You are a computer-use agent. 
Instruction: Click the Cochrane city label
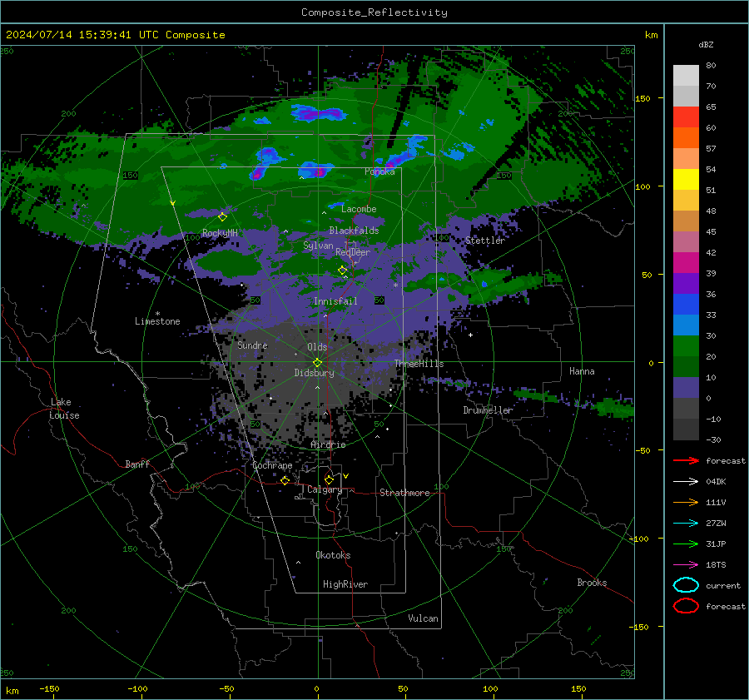click(272, 465)
